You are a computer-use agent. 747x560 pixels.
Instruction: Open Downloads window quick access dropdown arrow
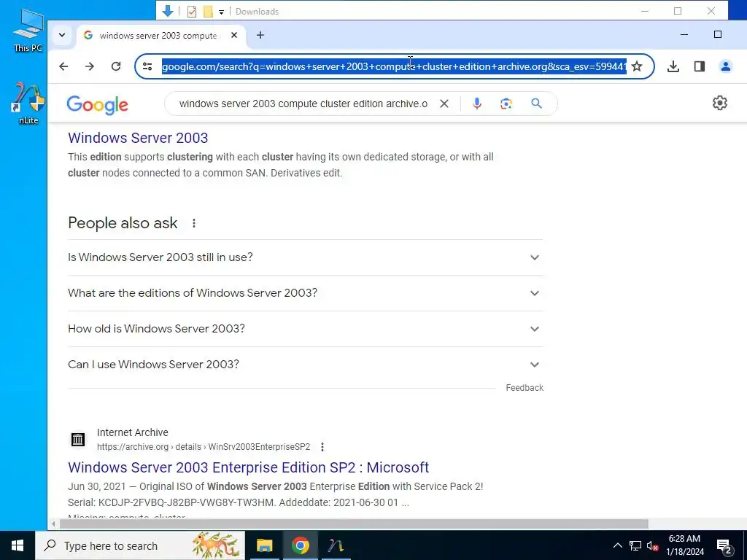(x=221, y=12)
